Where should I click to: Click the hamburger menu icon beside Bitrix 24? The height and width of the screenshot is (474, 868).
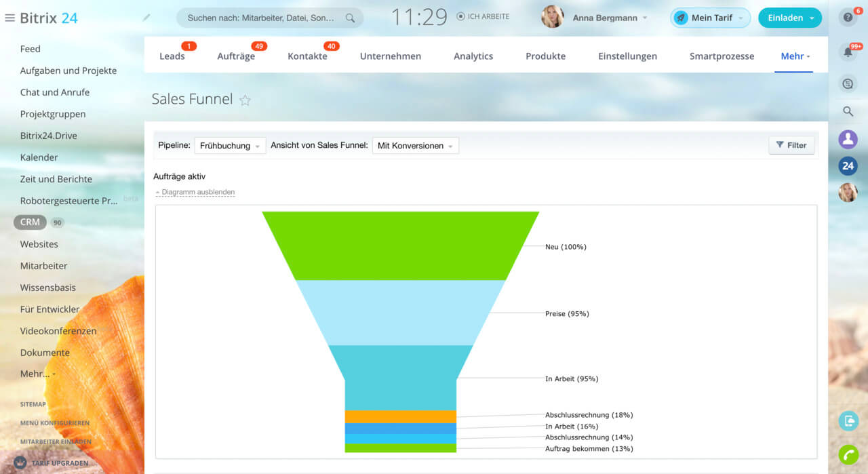[9, 18]
